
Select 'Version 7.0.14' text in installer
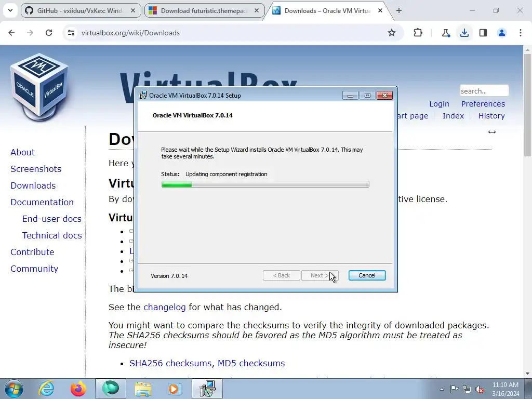pyautogui.click(x=169, y=276)
